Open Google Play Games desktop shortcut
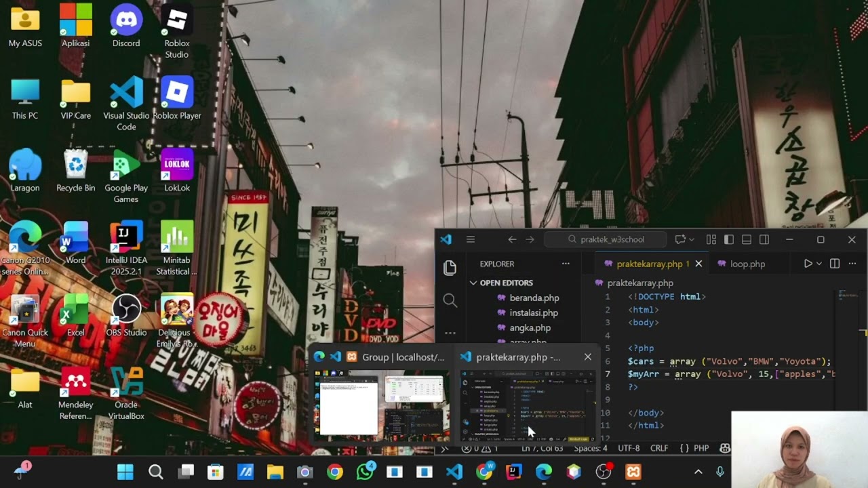The width and height of the screenshot is (868, 488). (126, 176)
